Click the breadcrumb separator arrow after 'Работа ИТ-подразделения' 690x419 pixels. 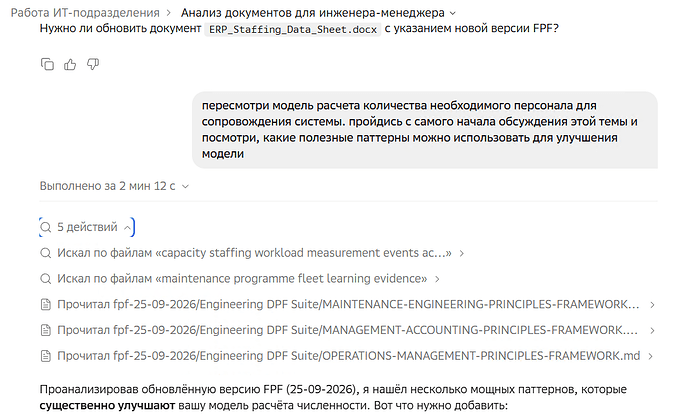point(169,13)
